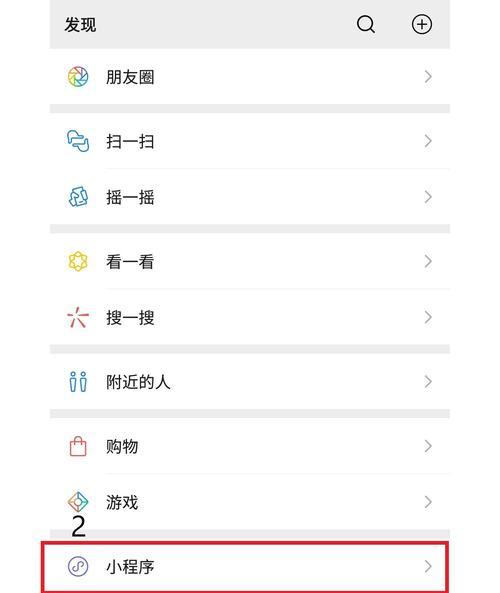This screenshot has height=593, width=500.
Task: Open the 看一看 menu entry
Action: click(250, 261)
